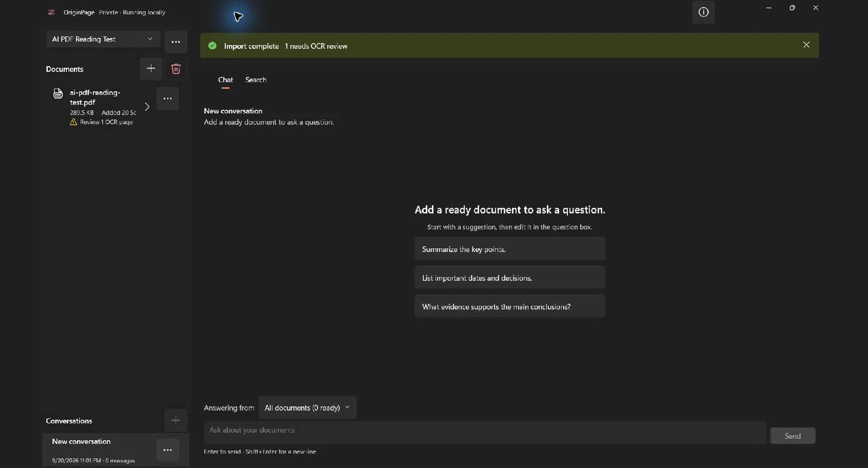Viewport: 868px width, 468px height.
Task: Click the OCR review warning icon
Action: point(74,122)
